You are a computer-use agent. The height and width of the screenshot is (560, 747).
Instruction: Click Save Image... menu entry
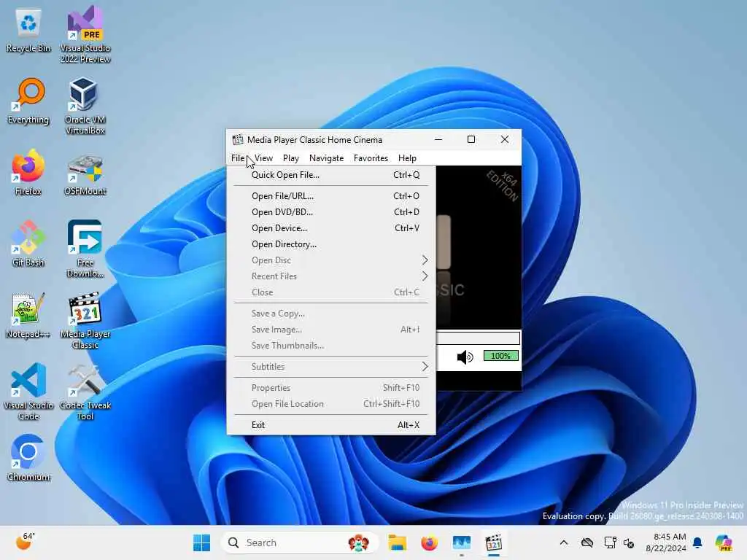pos(331,330)
